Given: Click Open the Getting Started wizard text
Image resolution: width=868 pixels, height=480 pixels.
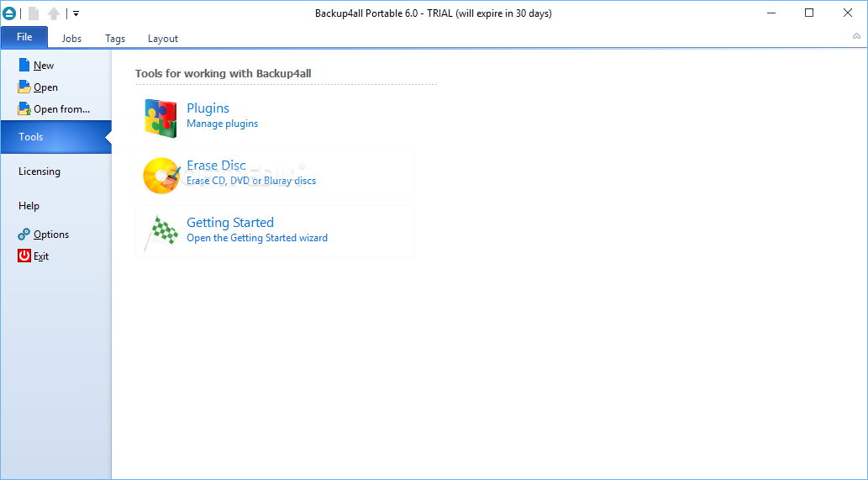Looking at the screenshot, I should [257, 238].
